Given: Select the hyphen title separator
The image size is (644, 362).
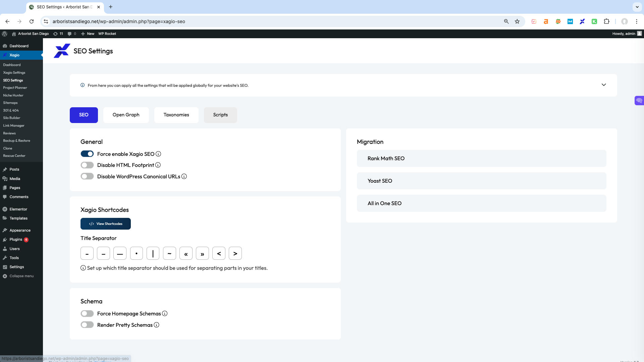Looking at the screenshot, I should [87, 253].
